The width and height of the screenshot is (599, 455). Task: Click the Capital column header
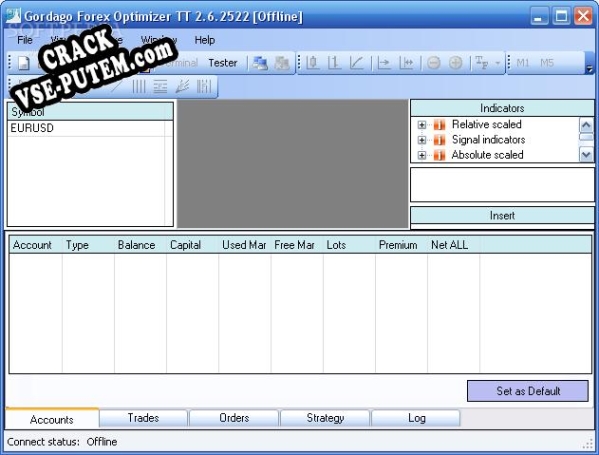pyautogui.click(x=193, y=245)
